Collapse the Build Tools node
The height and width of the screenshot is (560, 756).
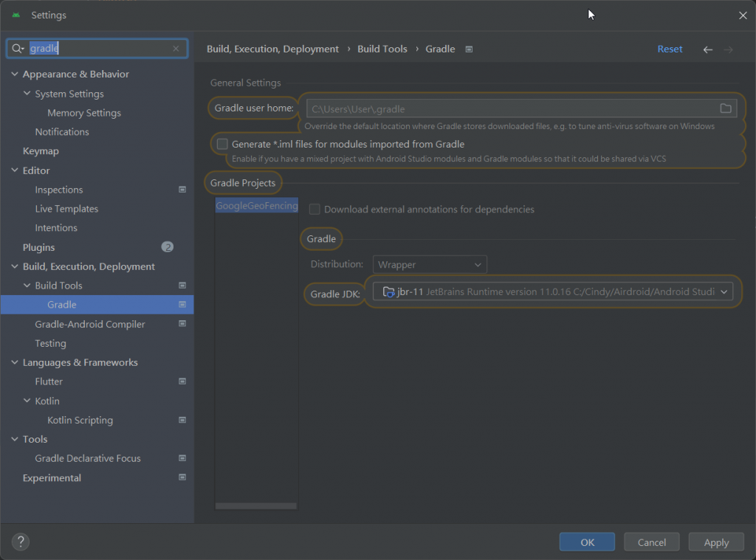click(27, 286)
